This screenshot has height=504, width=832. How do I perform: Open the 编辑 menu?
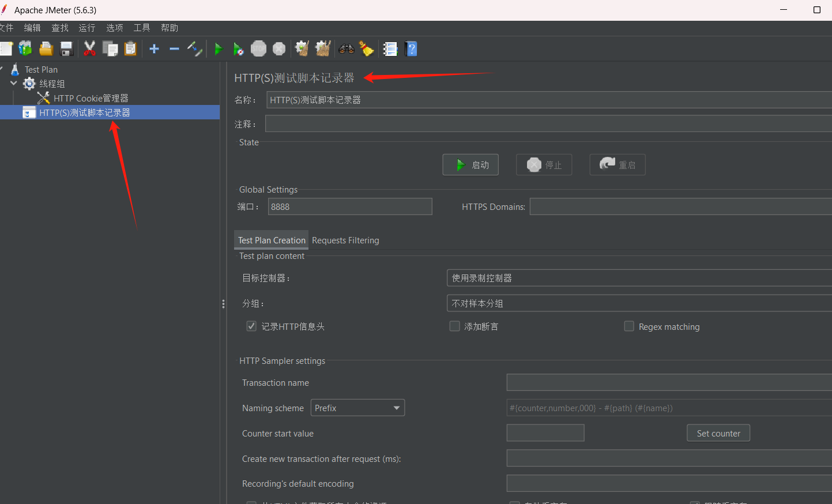[x=32, y=28]
